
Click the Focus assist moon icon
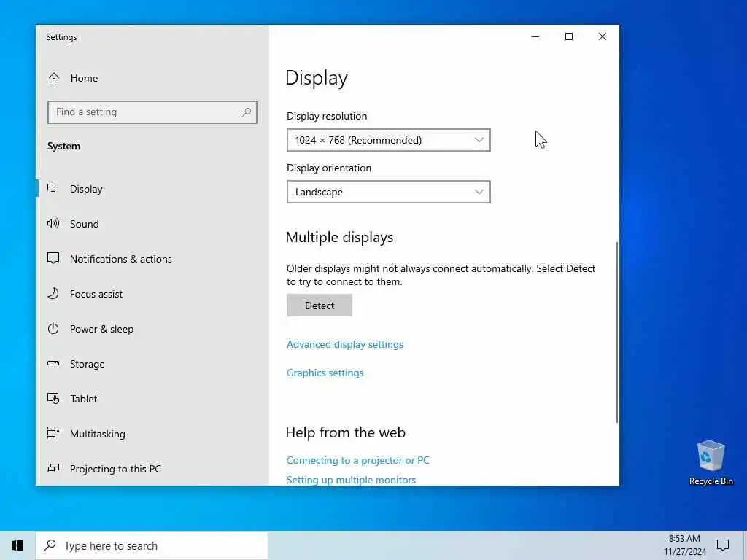tap(53, 293)
